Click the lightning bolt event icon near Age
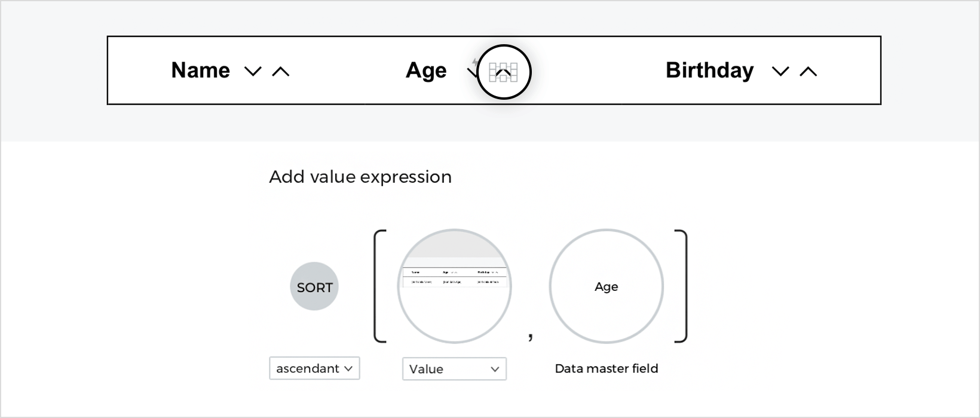Image resolution: width=980 pixels, height=418 pixels. 475,62
